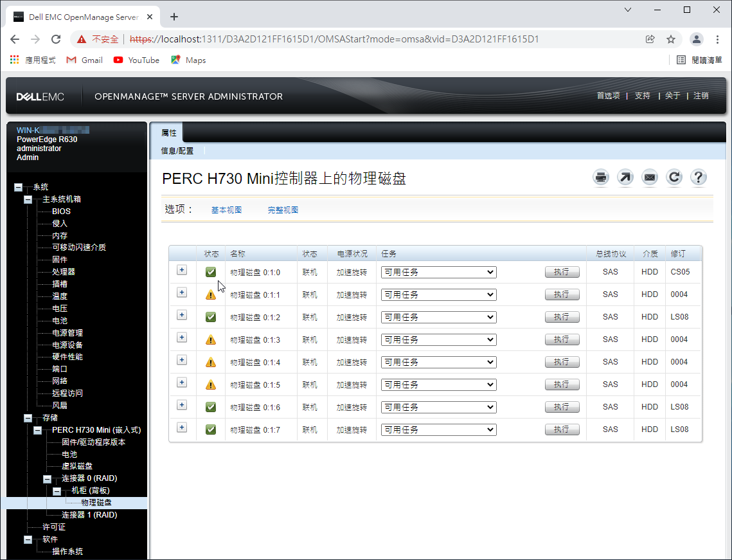Collapse the 存储 tree node

[28, 418]
